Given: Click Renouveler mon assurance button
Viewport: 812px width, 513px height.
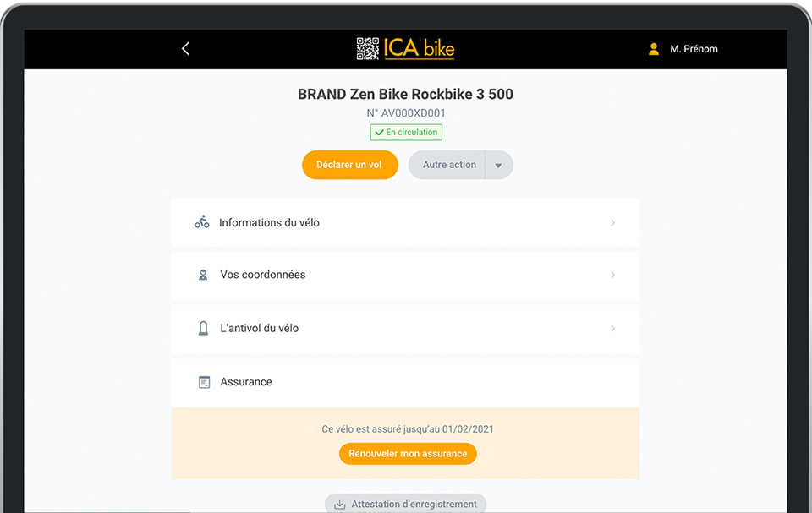Looking at the screenshot, I should point(408,454).
